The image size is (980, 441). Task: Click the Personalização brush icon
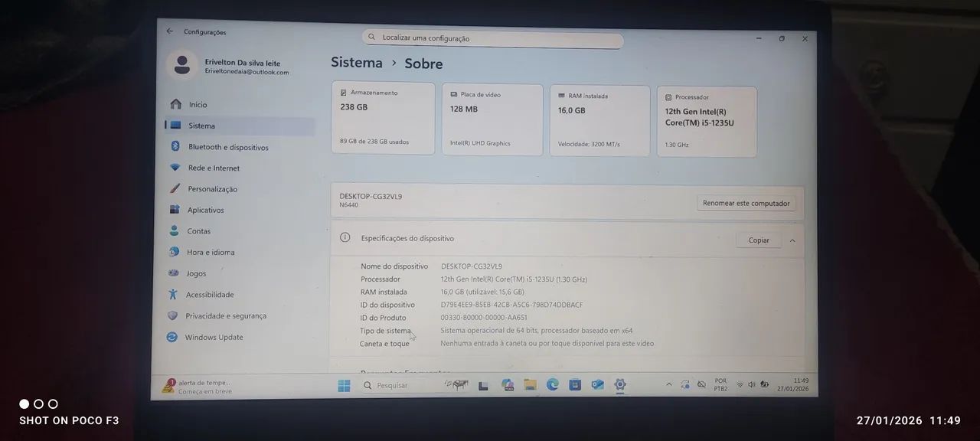pyautogui.click(x=175, y=189)
